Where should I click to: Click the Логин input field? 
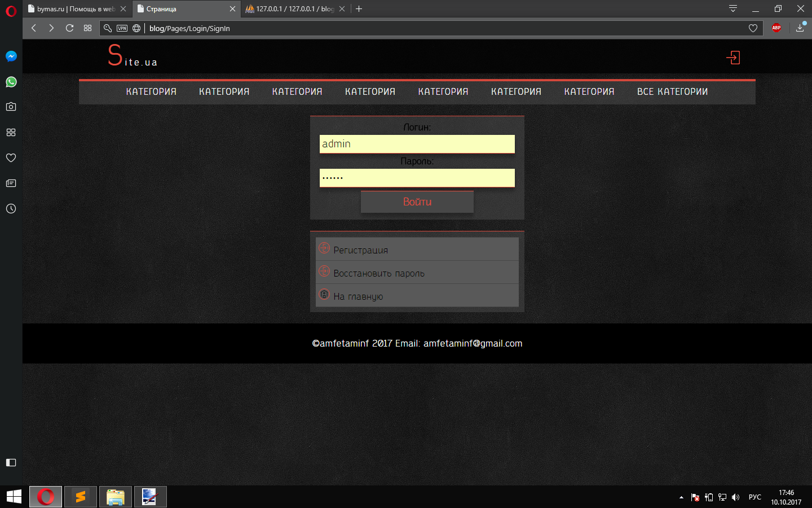pos(417,144)
